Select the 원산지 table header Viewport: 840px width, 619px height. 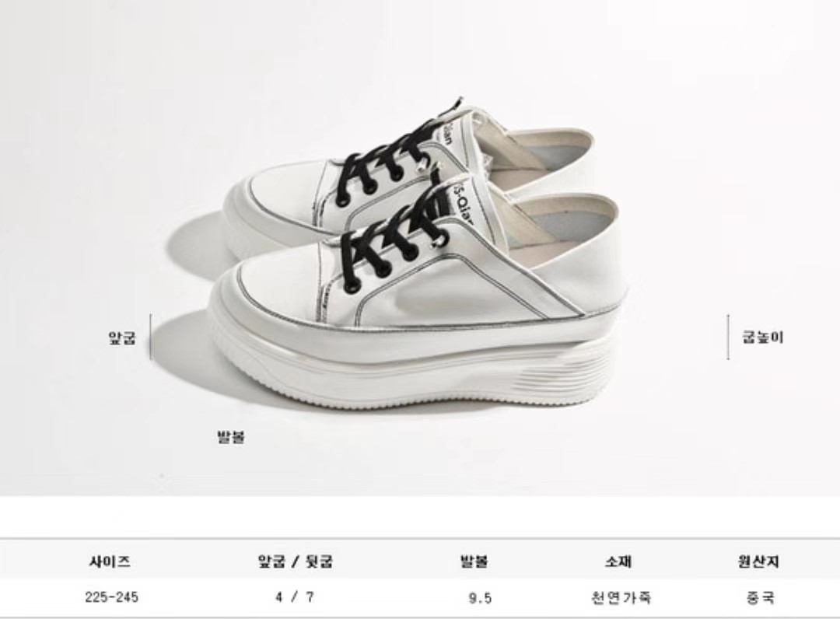(x=758, y=561)
